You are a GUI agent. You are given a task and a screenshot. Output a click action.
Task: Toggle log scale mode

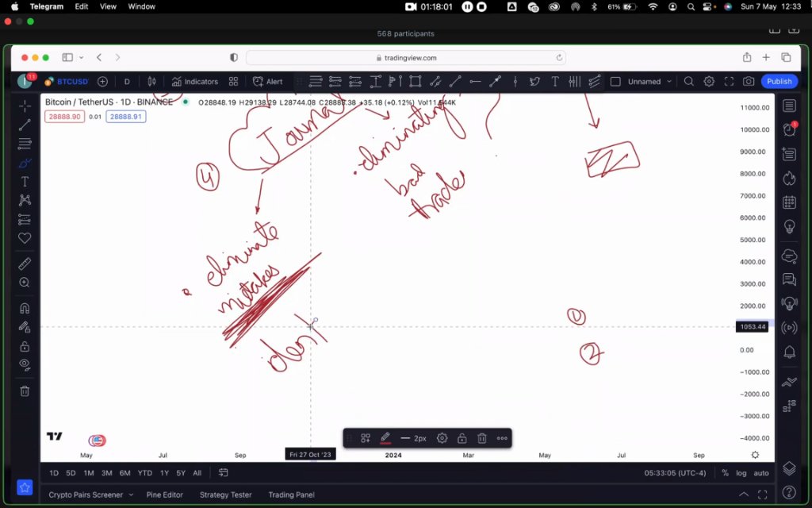pos(741,473)
